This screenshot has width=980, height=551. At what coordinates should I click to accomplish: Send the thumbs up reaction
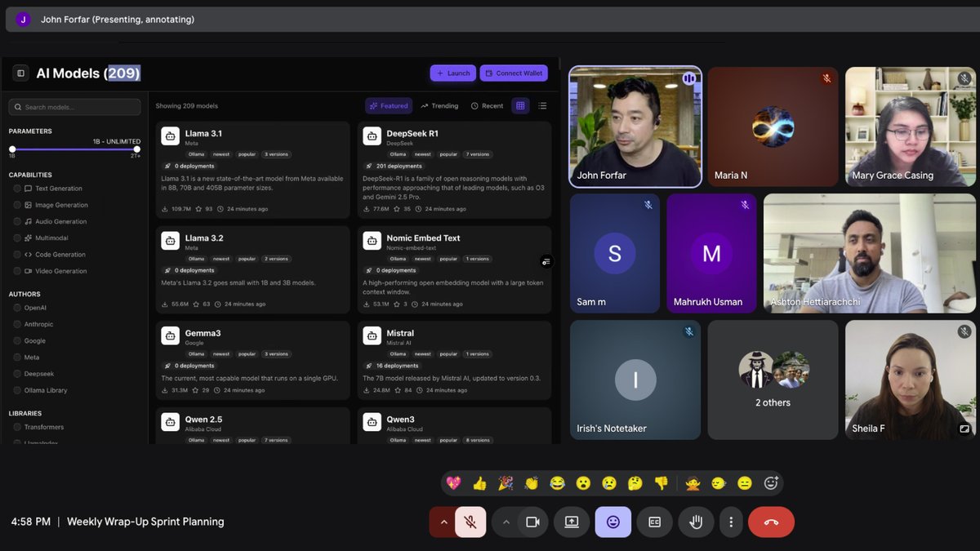click(479, 483)
